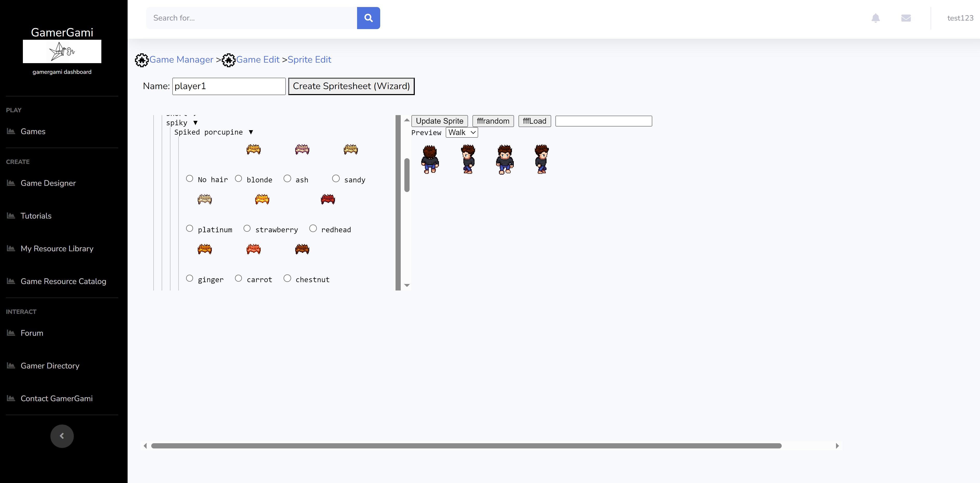Select the No hair radio option
This screenshot has height=483, width=980.
click(x=189, y=178)
